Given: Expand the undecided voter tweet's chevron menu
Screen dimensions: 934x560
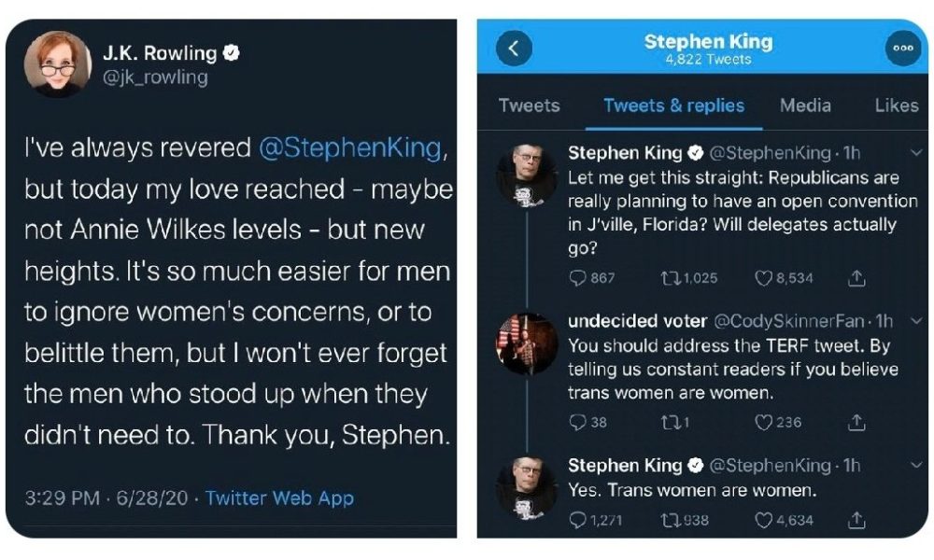Looking at the screenshot, I should coord(915,321).
